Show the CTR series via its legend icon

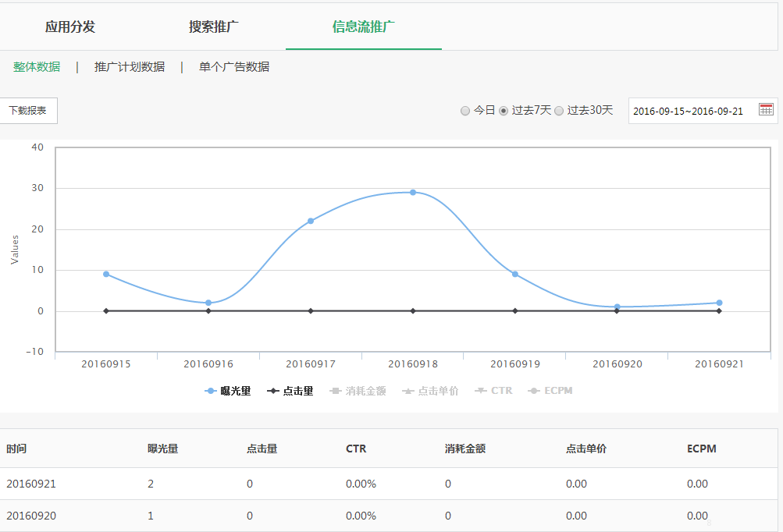pyautogui.click(x=479, y=390)
